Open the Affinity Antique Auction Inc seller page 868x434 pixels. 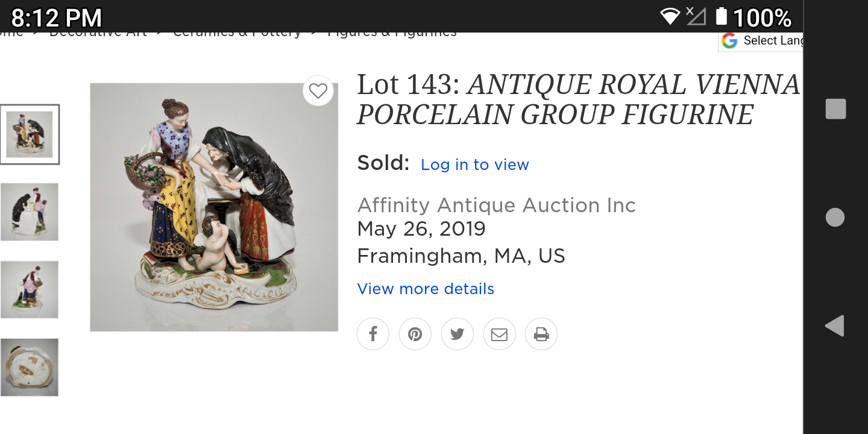pos(496,206)
